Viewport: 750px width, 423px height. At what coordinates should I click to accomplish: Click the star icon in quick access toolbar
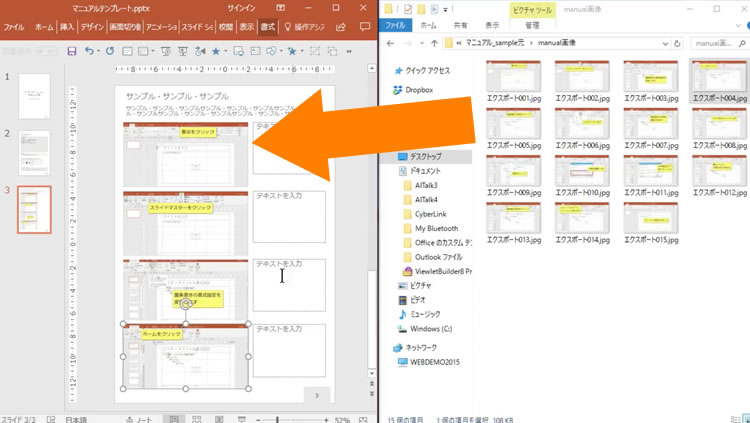(x=214, y=51)
